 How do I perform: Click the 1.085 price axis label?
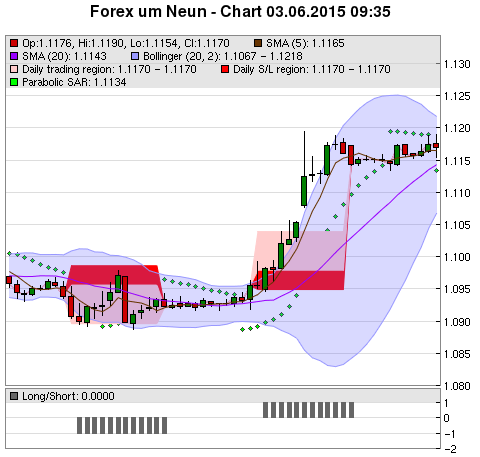[x=457, y=354]
